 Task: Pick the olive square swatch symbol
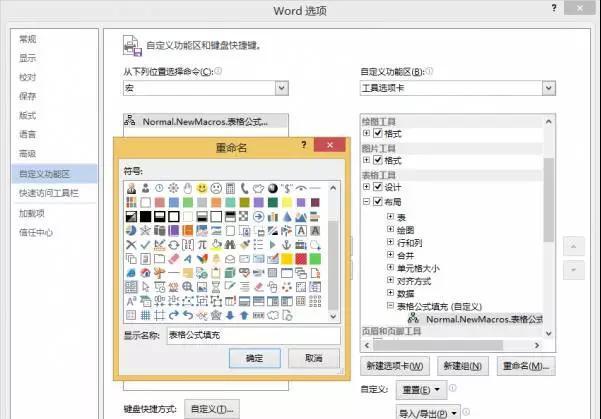pos(244,202)
